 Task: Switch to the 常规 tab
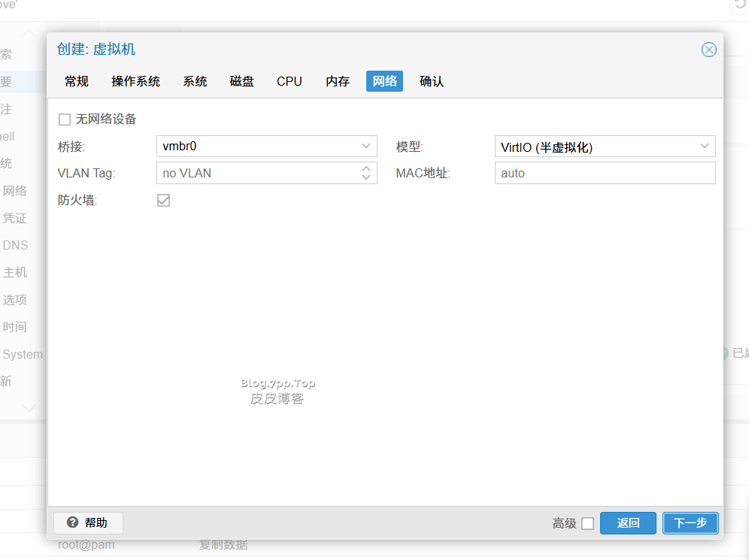tap(76, 81)
